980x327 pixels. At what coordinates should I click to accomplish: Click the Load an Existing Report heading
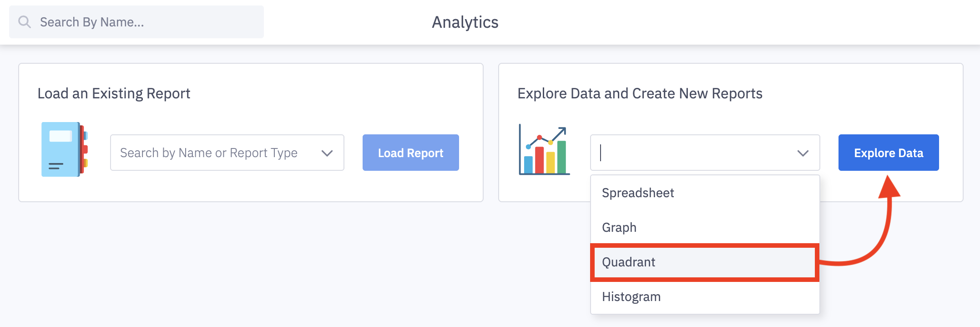[114, 93]
